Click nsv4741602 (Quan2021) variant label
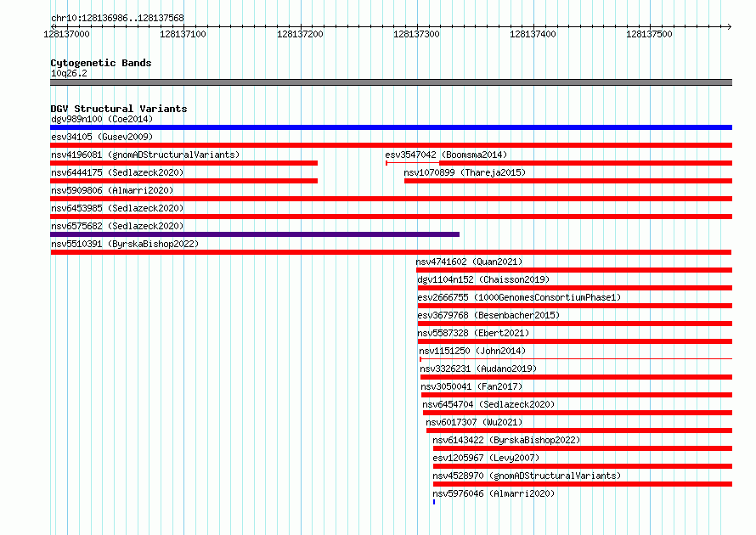Image resolution: width=756 pixels, height=535 pixels. [x=469, y=262]
